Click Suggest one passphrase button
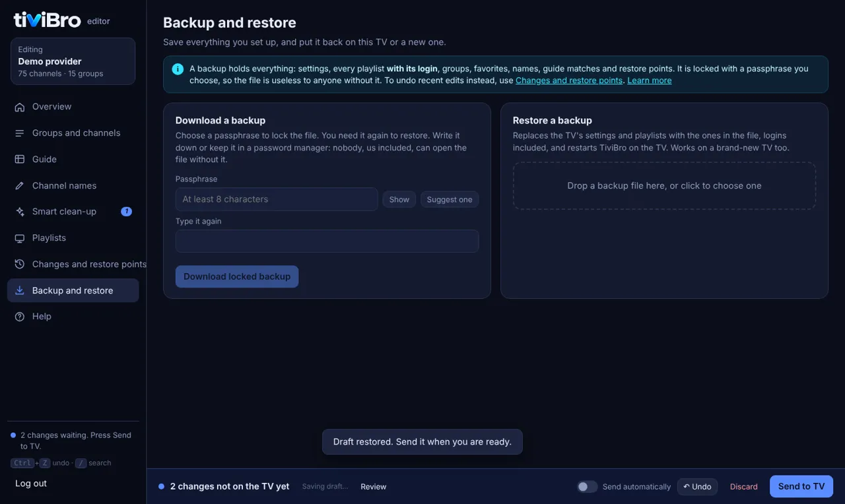This screenshot has width=845, height=504. pyautogui.click(x=450, y=199)
